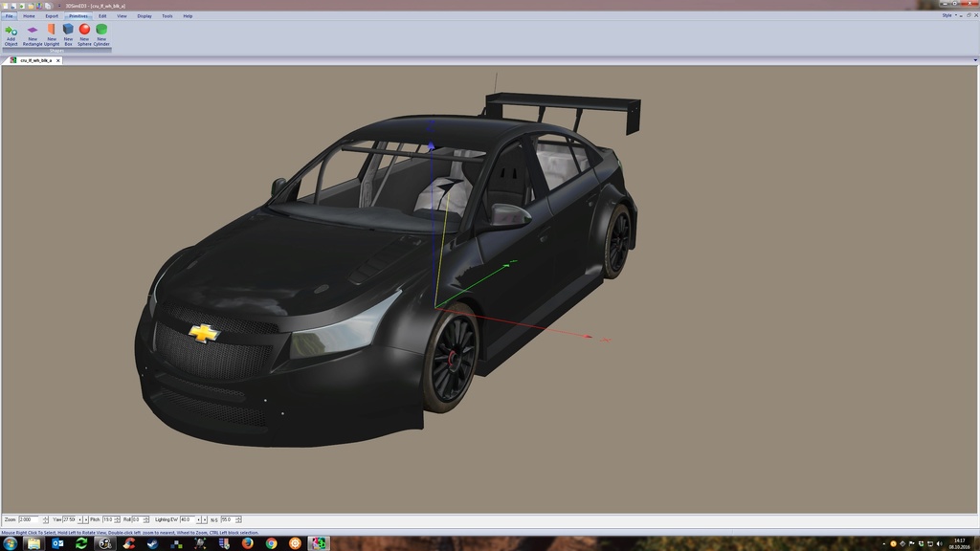Click the volume icon in system tray
This screenshot has height=551, width=980.
pyautogui.click(x=940, y=543)
